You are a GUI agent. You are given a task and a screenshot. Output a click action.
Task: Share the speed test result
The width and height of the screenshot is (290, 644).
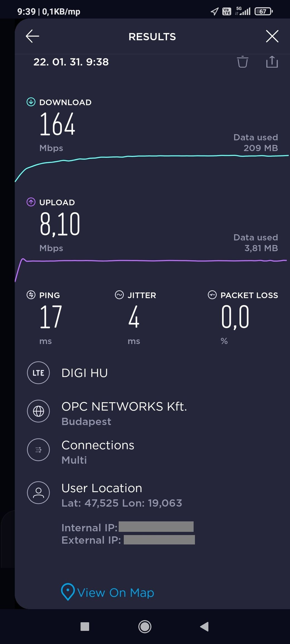(272, 62)
